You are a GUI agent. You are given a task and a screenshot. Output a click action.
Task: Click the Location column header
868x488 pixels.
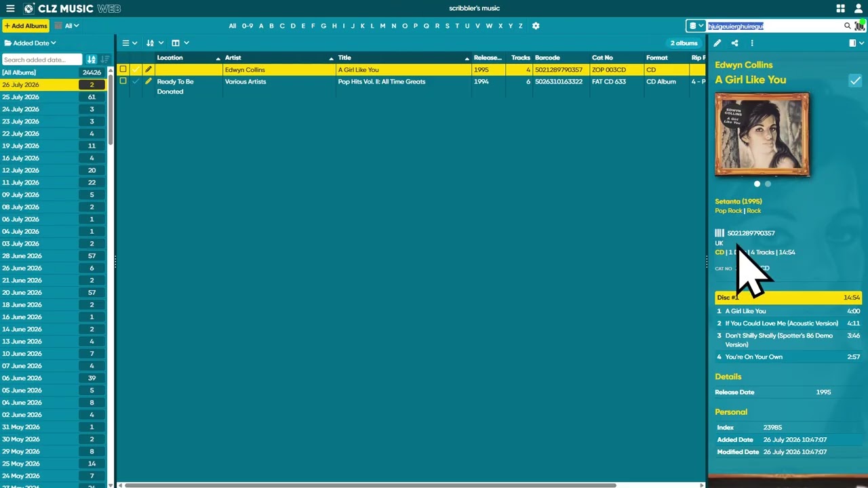pyautogui.click(x=189, y=58)
